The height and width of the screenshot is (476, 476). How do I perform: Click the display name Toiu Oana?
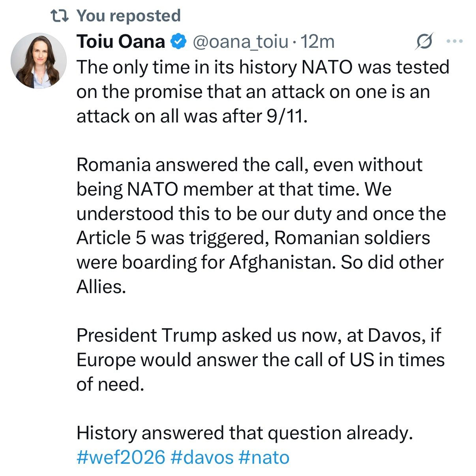click(121, 41)
